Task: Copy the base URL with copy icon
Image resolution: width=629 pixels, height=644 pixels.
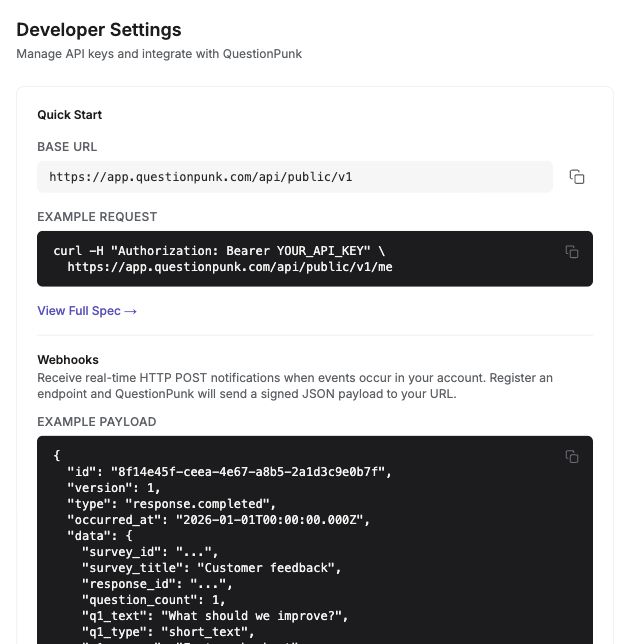Action: pyautogui.click(x=577, y=177)
